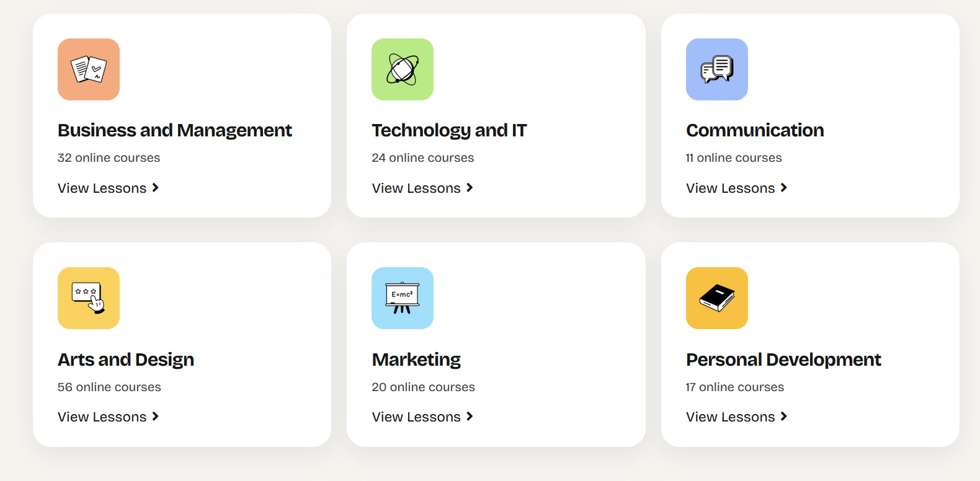Open View Lessons under Marketing
The image size is (980, 481).
pos(422,417)
